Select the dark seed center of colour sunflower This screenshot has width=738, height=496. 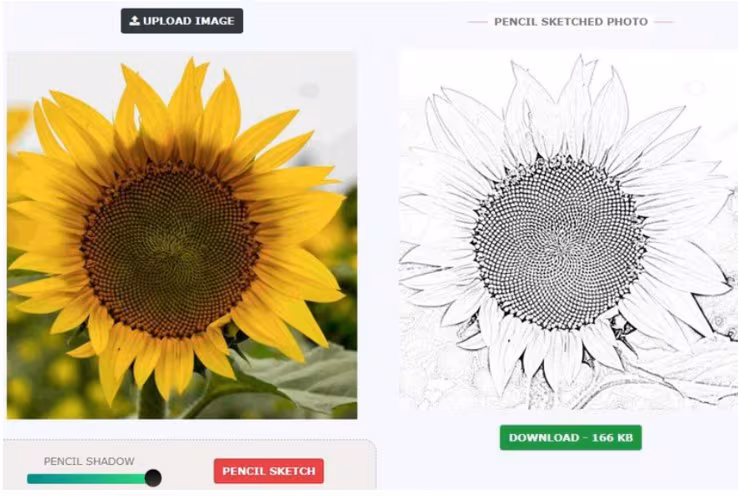pyautogui.click(x=170, y=249)
